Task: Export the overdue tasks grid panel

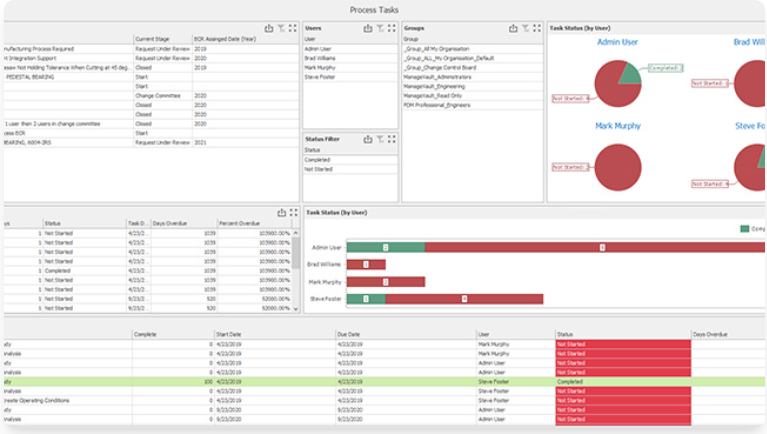Action: pos(281,212)
